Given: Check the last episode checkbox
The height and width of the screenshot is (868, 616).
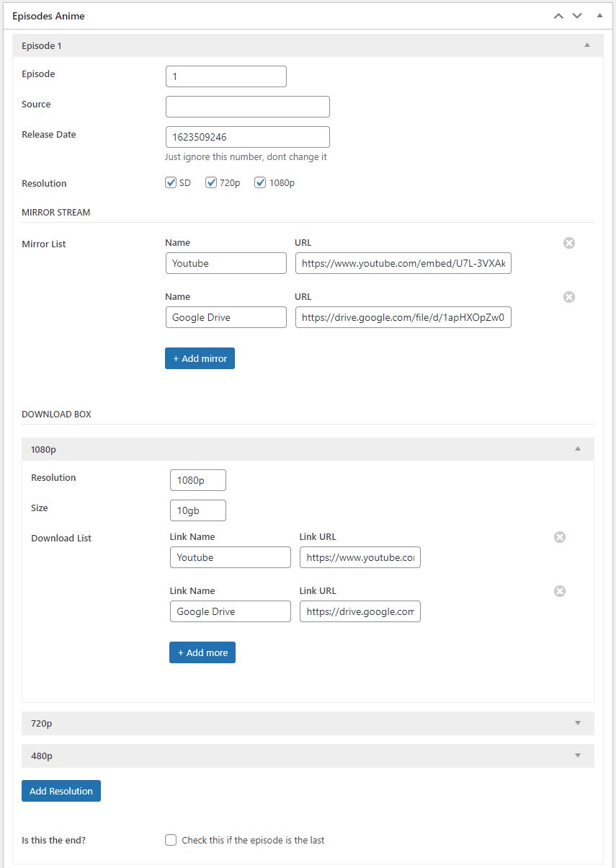Looking at the screenshot, I should coord(171,840).
